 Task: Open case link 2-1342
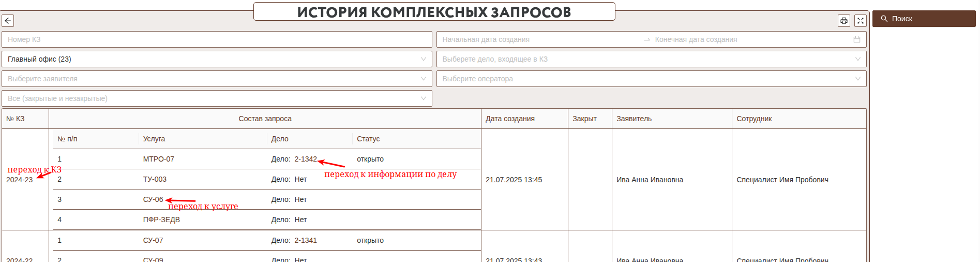305,159
